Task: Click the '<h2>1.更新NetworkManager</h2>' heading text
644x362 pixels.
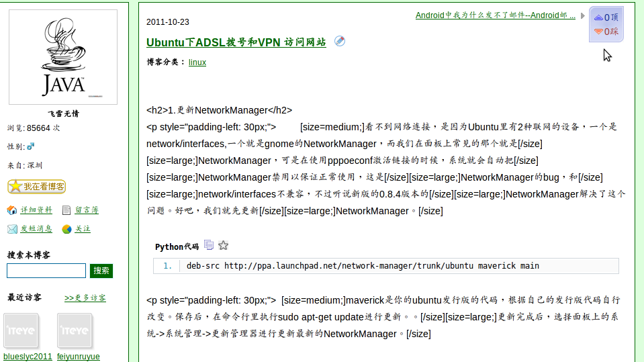Action: click(220, 110)
